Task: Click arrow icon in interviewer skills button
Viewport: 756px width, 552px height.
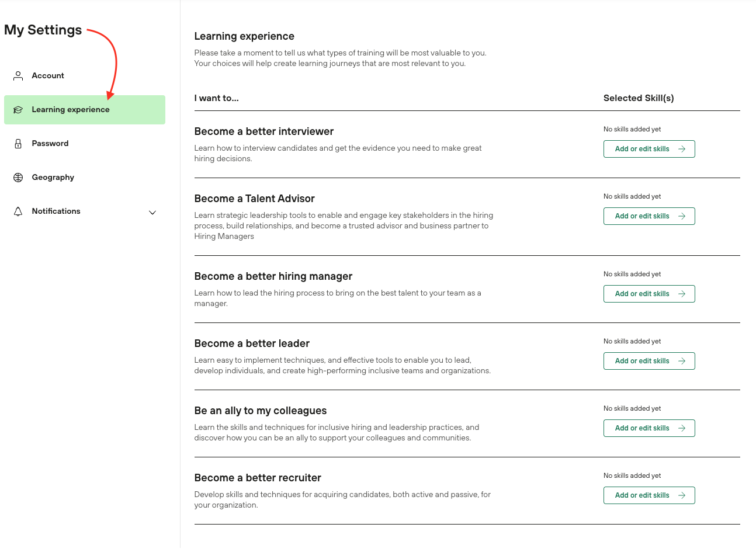Action: pyautogui.click(x=682, y=149)
